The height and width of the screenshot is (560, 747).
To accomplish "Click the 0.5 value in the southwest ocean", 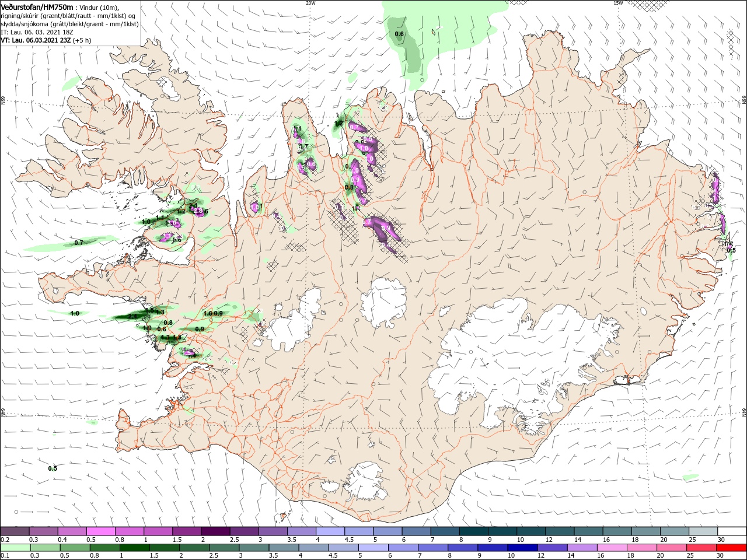I will pyautogui.click(x=53, y=468).
